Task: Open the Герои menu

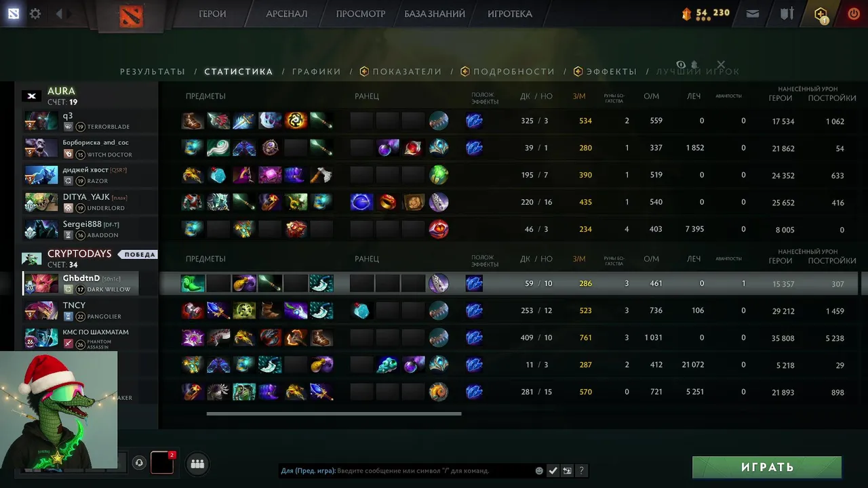Action: click(212, 14)
